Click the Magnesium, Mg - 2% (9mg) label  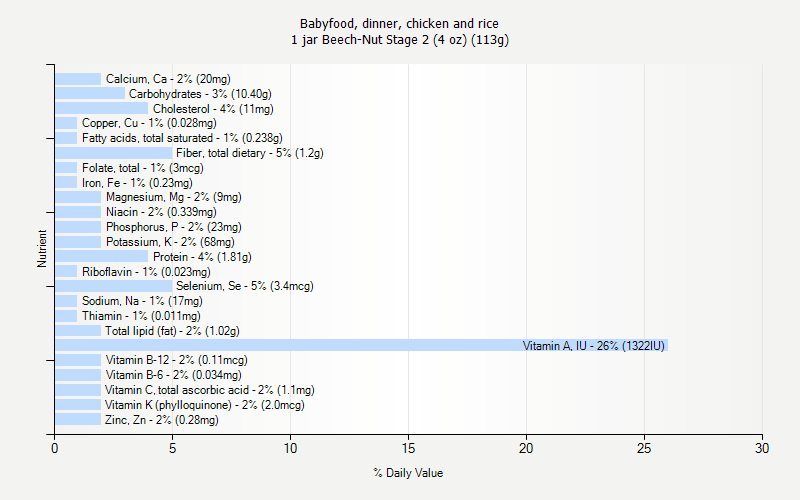pyautogui.click(x=173, y=197)
